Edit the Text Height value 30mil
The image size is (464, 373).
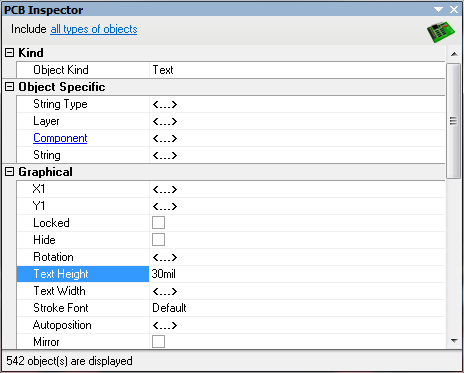(297, 274)
